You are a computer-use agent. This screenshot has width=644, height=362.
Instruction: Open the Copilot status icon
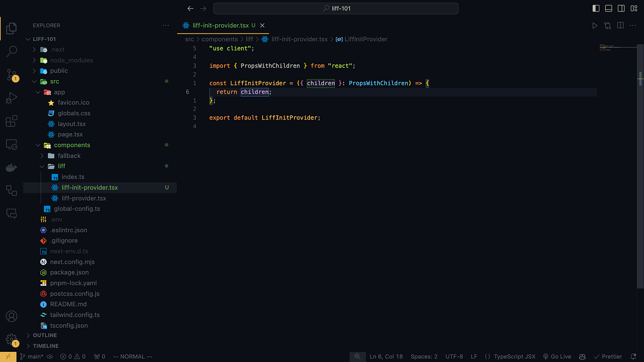tap(582, 356)
